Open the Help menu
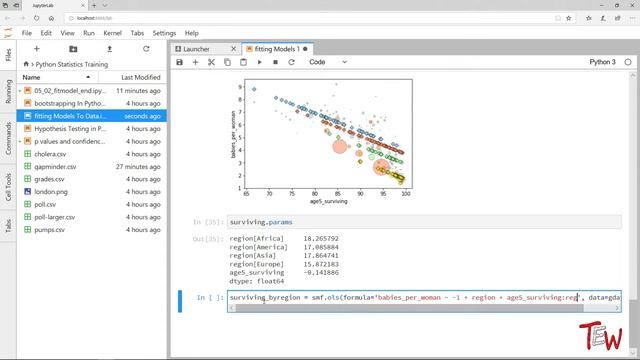This screenshot has width=640, height=360. click(191, 33)
